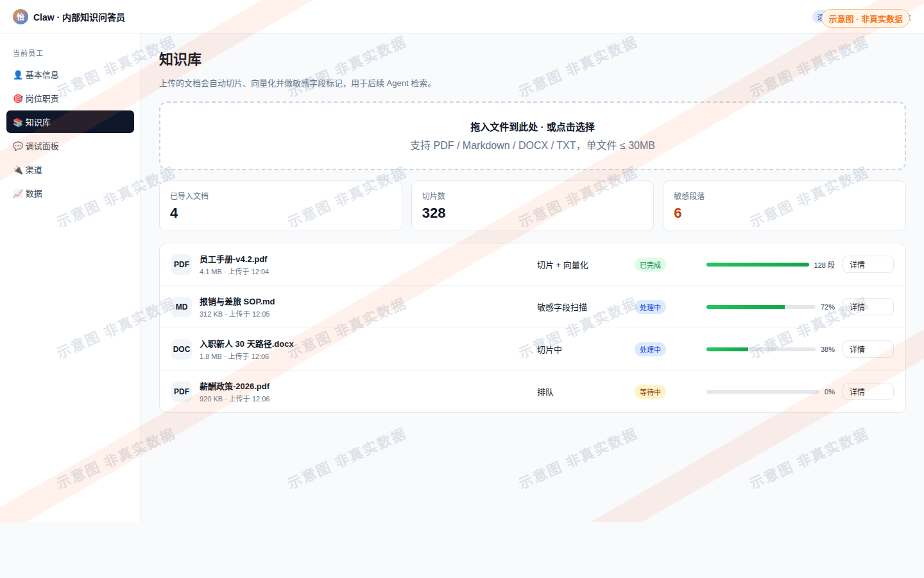924x578 pixels.
Task: Click the 处理中 badge for 报销与差旅 SOP.md
Action: click(650, 307)
